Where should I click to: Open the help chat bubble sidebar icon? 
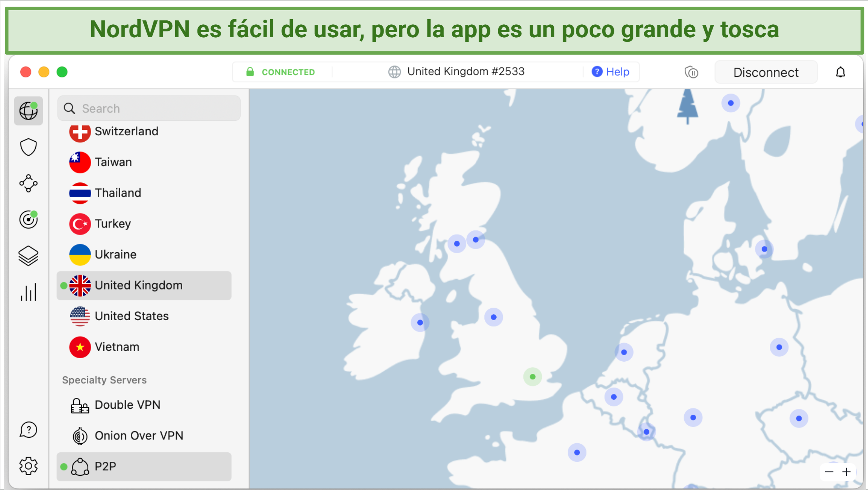click(28, 430)
